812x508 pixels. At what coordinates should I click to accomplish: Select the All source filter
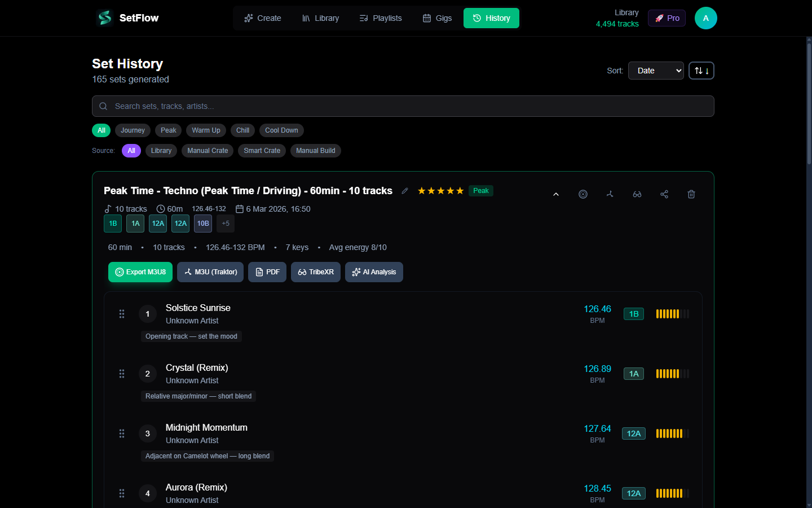click(131, 151)
